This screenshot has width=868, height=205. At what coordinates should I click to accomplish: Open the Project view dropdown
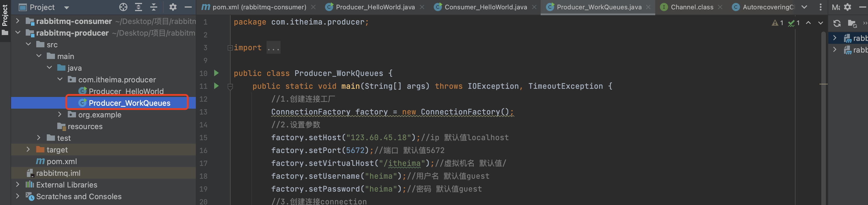pyautogui.click(x=66, y=7)
